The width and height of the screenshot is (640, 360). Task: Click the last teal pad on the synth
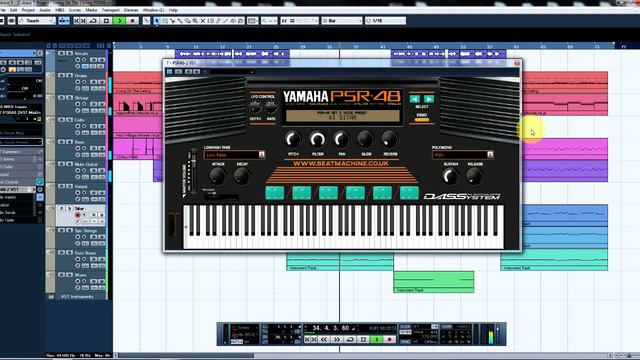click(x=409, y=193)
